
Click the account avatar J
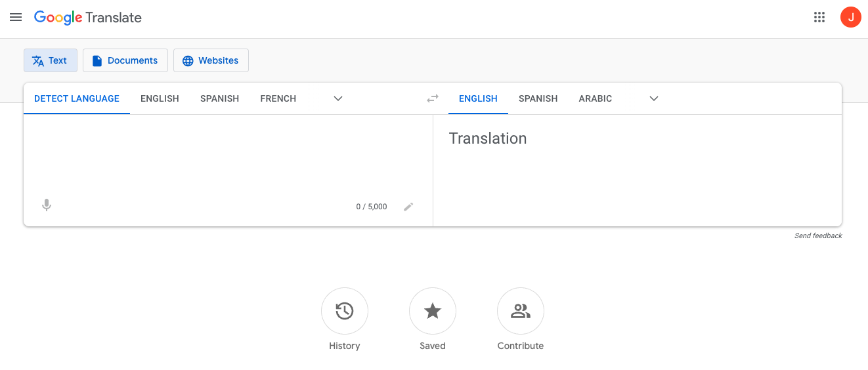851,18
